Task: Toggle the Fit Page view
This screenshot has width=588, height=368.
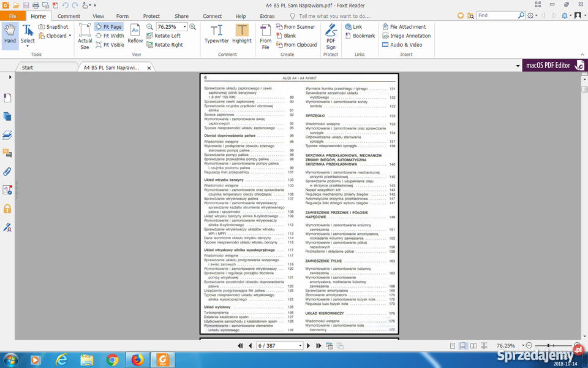Action: click(x=108, y=26)
